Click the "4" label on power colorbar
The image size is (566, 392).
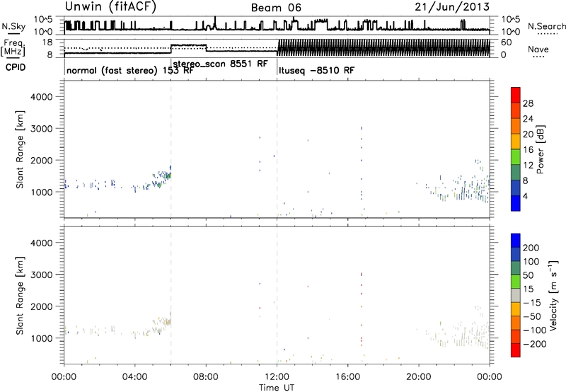(525, 197)
